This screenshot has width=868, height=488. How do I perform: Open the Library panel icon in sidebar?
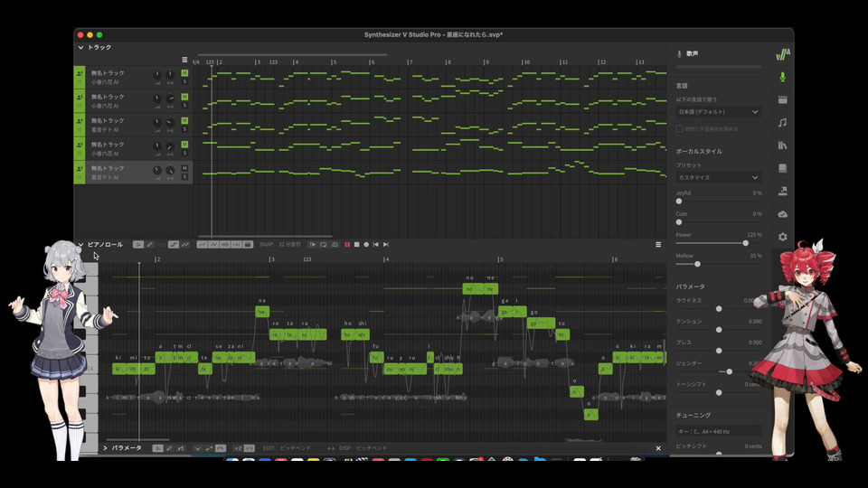[782, 145]
